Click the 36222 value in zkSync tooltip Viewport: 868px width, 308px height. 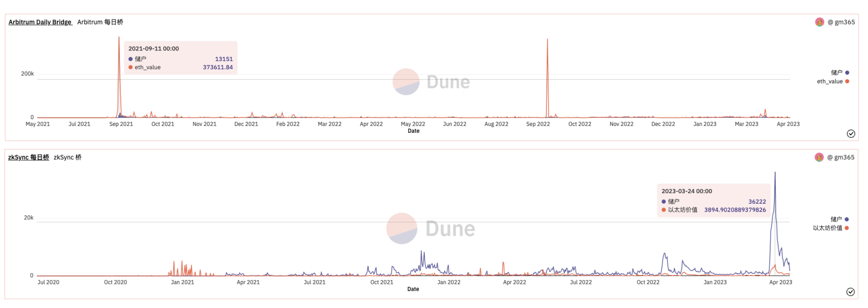coord(757,202)
